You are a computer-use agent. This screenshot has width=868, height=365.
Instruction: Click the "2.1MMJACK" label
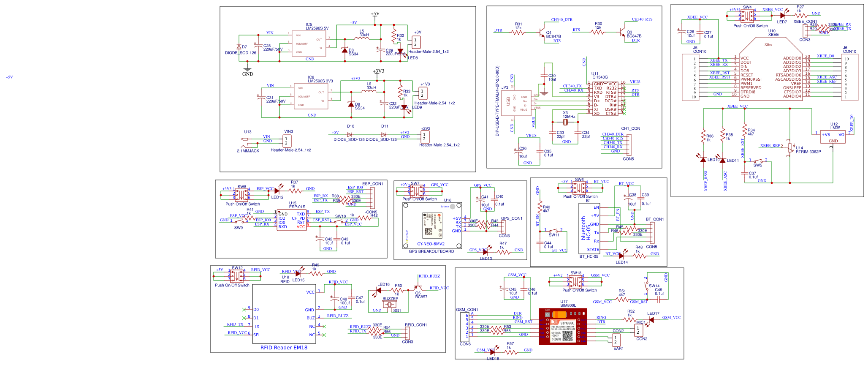click(x=248, y=151)
